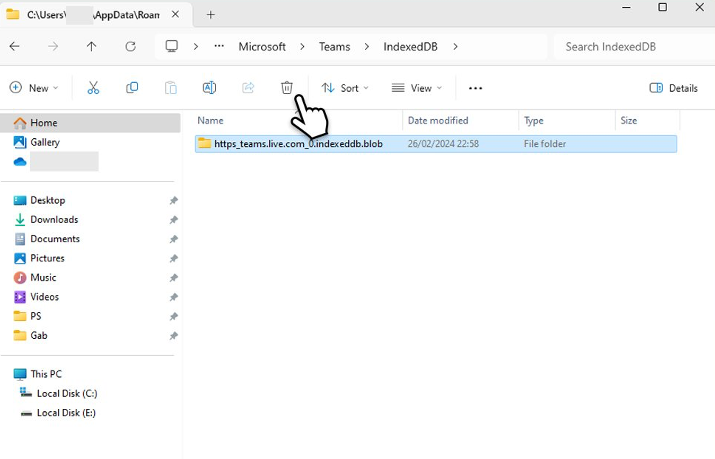Expand chevron after Microsoft breadcrumb
Image resolution: width=715 pixels, height=459 pixels.
click(302, 46)
